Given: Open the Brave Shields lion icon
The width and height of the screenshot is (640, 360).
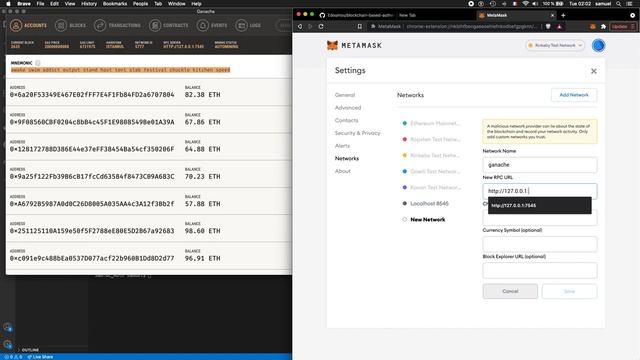Looking at the screenshot, I should click(x=548, y=26).
